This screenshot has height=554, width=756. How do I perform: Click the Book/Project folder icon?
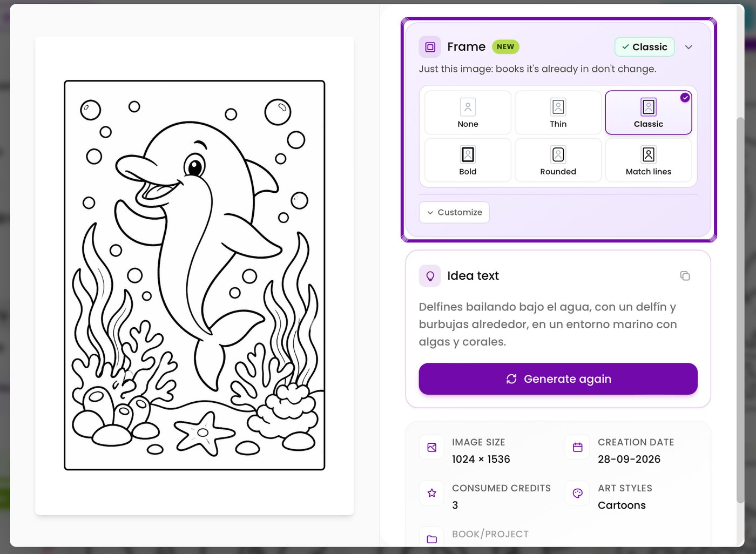pos(431,538)
